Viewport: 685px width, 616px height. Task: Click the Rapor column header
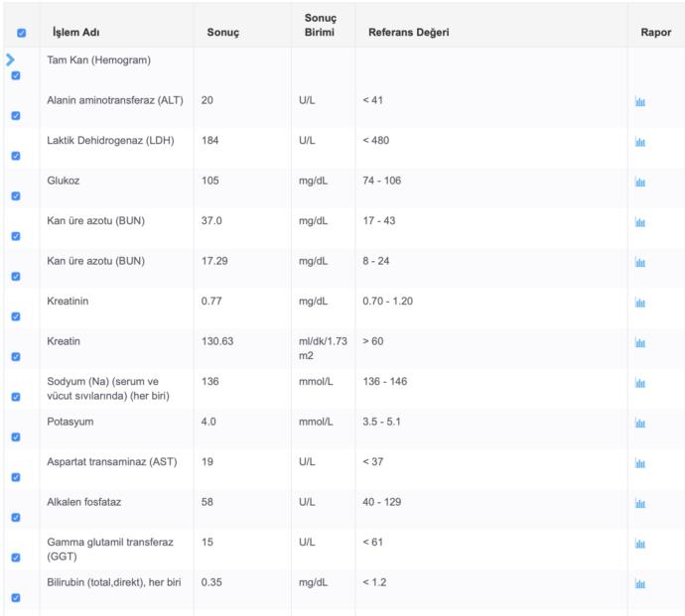pos(656,33)
